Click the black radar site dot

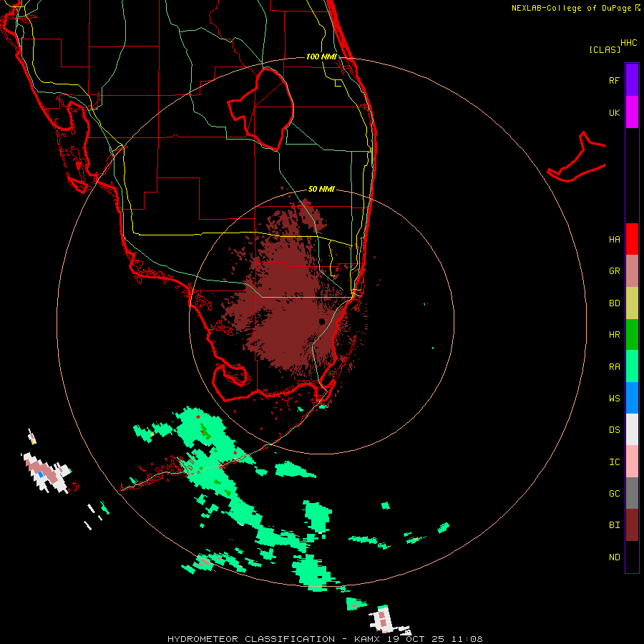321,321
